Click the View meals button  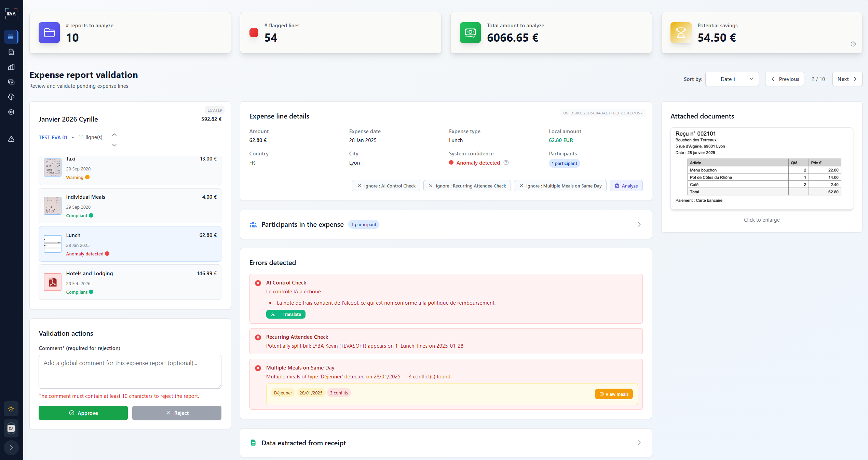(614, 394)
